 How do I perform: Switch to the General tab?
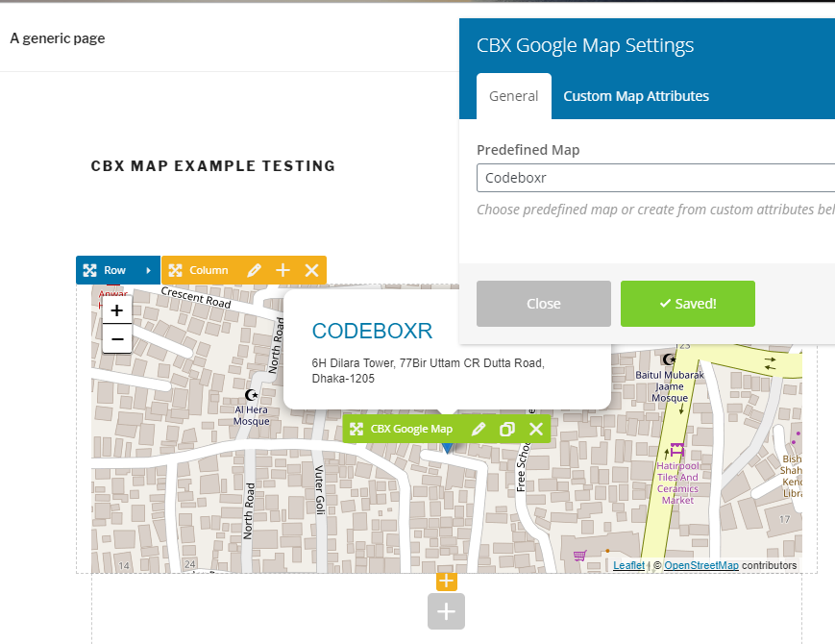(x=514, y=96)
